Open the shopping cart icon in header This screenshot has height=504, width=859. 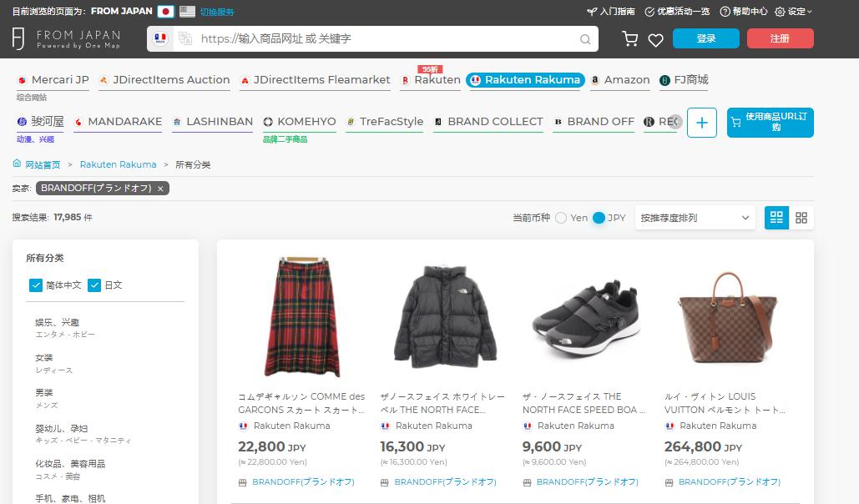tap(630, 39)
